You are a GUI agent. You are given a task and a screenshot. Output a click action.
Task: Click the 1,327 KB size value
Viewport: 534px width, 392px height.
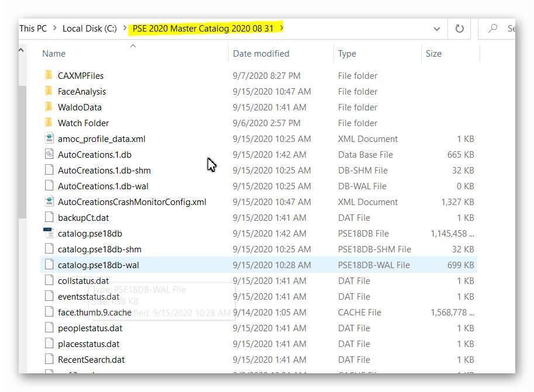[458, 202]
